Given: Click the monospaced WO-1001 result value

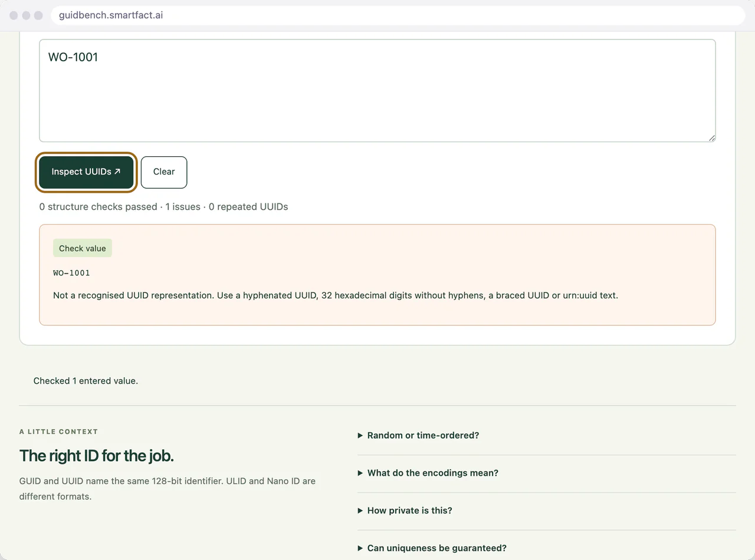Looking at the screenshot, I should tap(71, 273).
